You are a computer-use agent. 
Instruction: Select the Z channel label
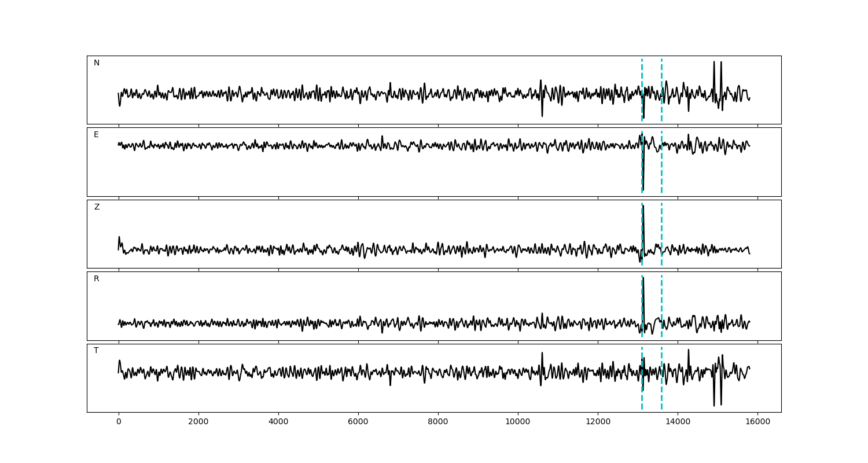click(97, 207)
